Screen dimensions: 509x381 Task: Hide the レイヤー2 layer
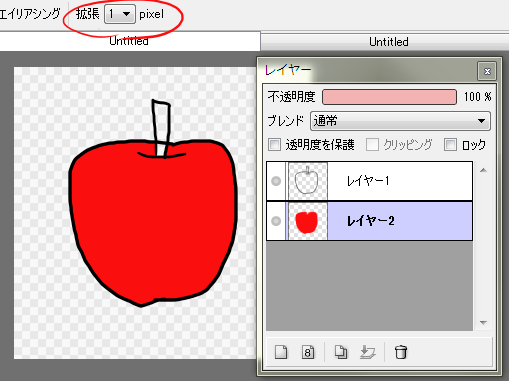coord(276,221)
